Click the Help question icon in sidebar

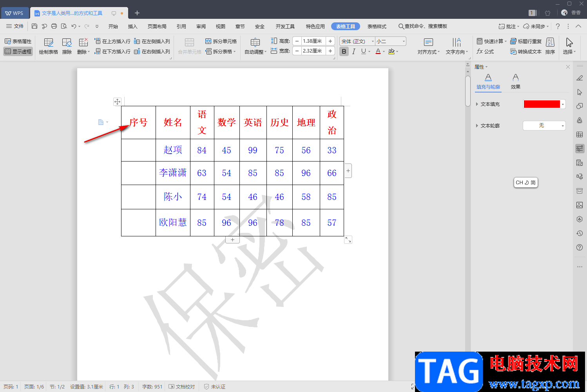point(580,247)
